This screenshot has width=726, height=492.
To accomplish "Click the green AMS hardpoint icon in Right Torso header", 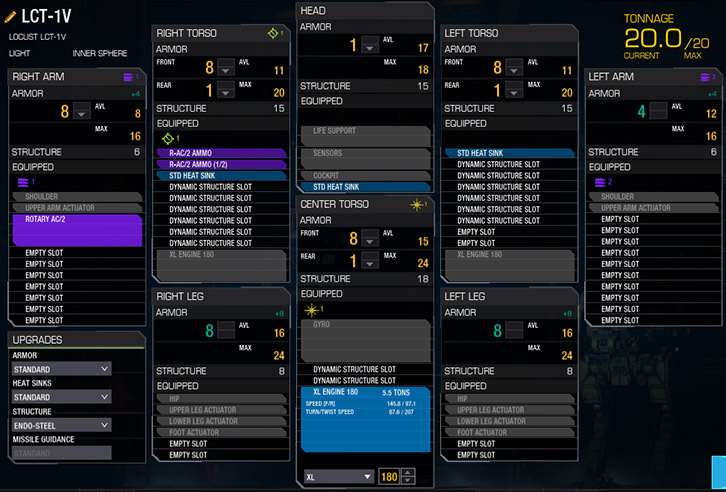I will [x=273, y=33].
